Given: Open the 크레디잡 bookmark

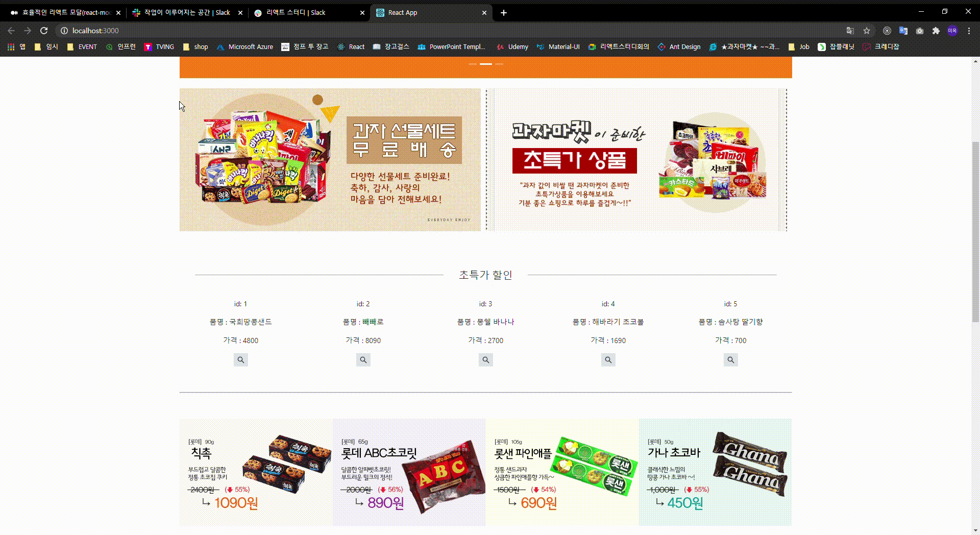Looking at the screenshot, I should 881,46.
